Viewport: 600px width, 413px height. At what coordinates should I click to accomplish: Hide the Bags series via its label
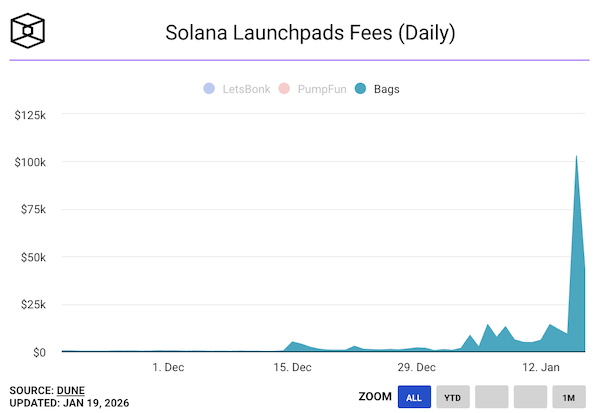click(387, 89)
